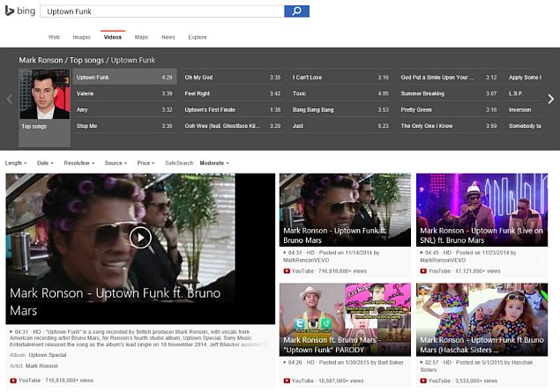Click the Bing logo
The width and height of the screenshot is (560, 392).
pos(20,11)
